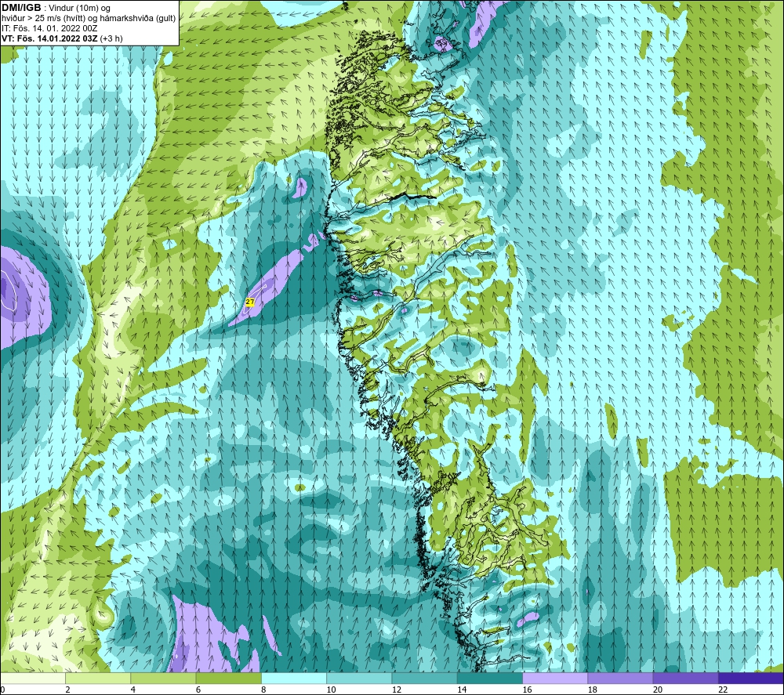
Task: Click the olive green 6–8 m/s swatch
Action: [228, 678]
